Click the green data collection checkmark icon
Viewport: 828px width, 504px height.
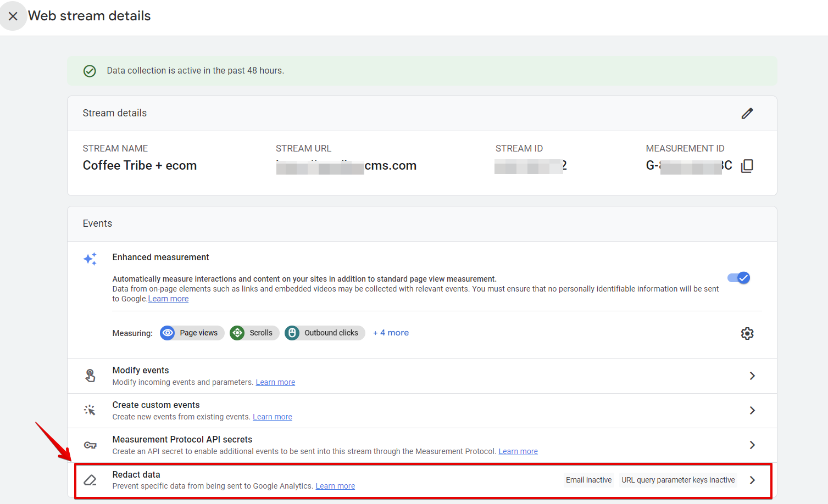coord(90,71)
